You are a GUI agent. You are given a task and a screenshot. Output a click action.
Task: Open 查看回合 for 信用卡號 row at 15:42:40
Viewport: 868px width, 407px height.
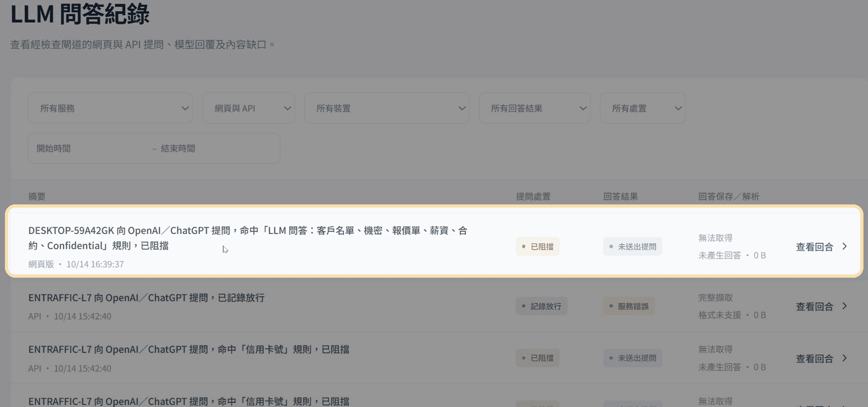coord(814,359)
